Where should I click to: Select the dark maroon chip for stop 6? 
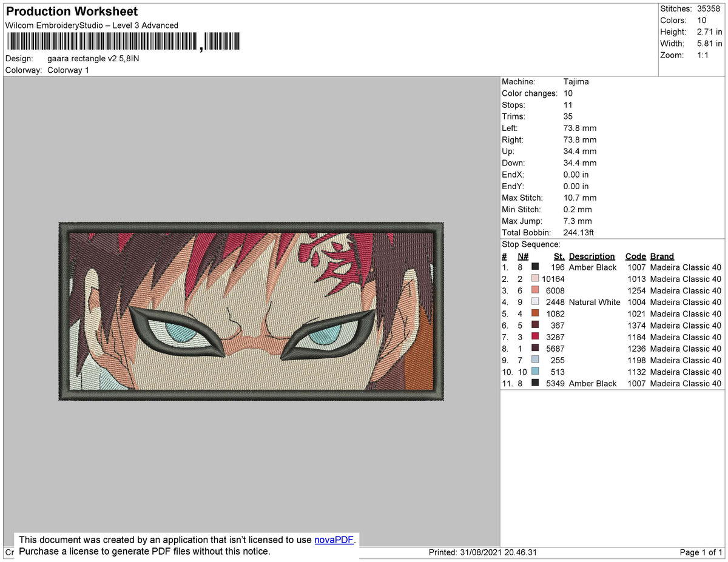coord(536,326)
